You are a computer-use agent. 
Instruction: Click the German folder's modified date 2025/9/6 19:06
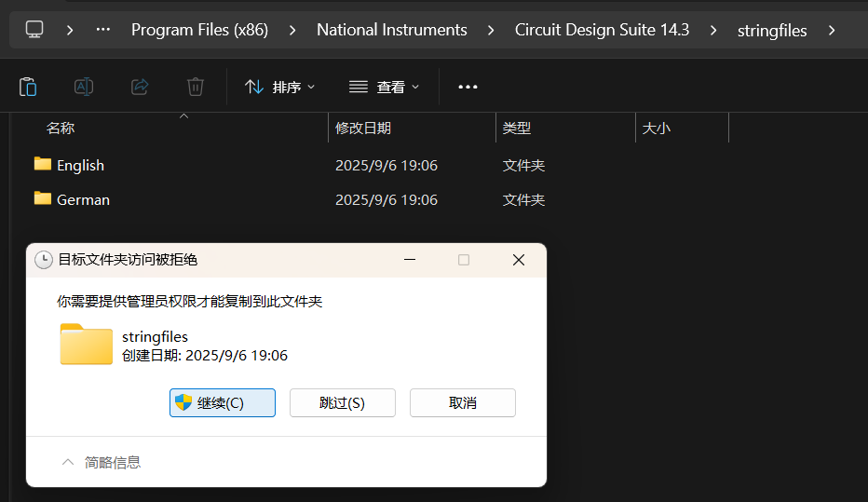coord(387,200)
